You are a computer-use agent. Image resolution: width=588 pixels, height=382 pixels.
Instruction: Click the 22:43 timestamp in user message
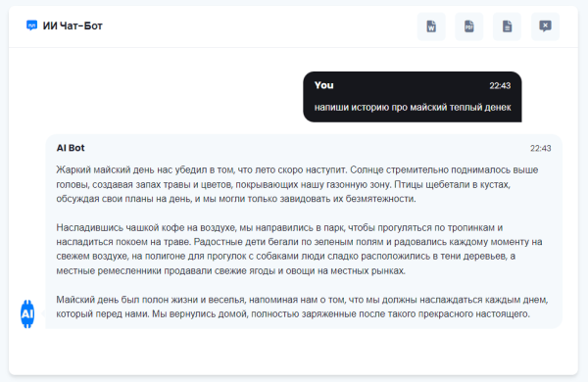point(500,86)
